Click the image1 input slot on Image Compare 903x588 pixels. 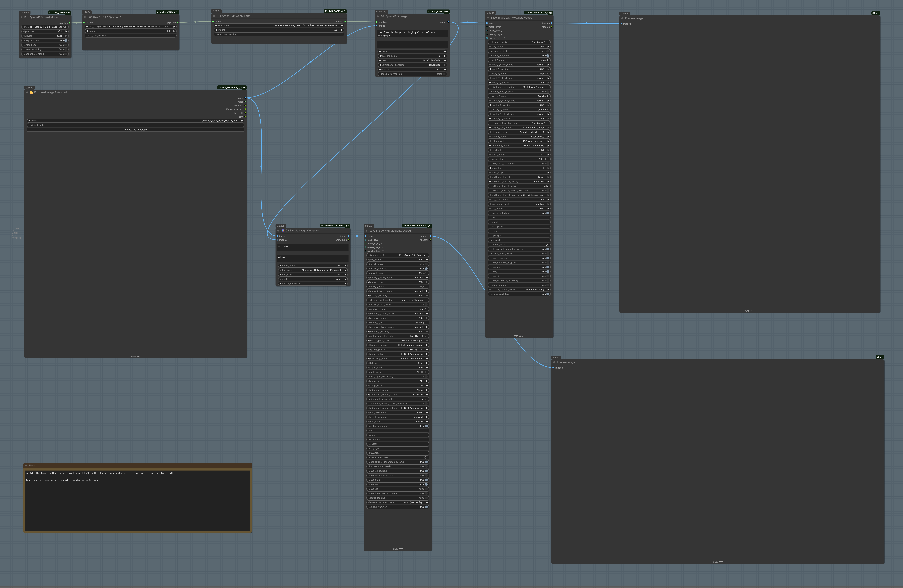277,236
